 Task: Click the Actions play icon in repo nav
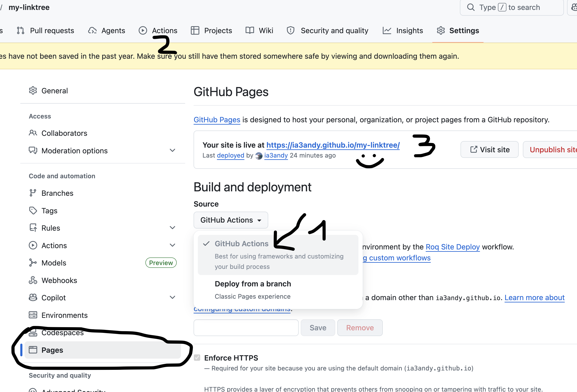point(143,30)
